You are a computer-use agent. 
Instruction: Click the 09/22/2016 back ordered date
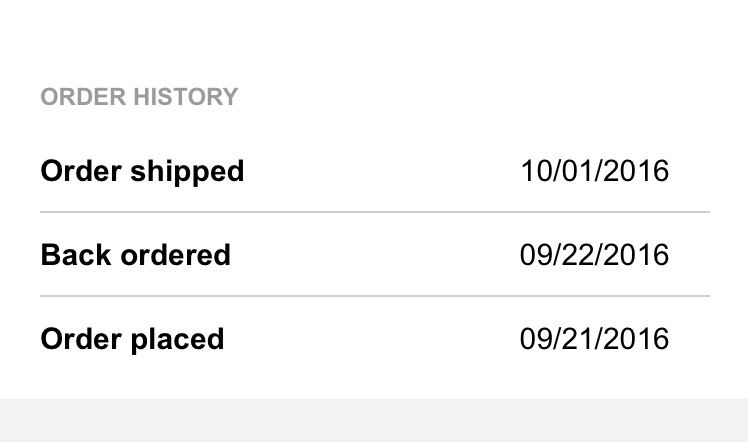coord(594,255)
